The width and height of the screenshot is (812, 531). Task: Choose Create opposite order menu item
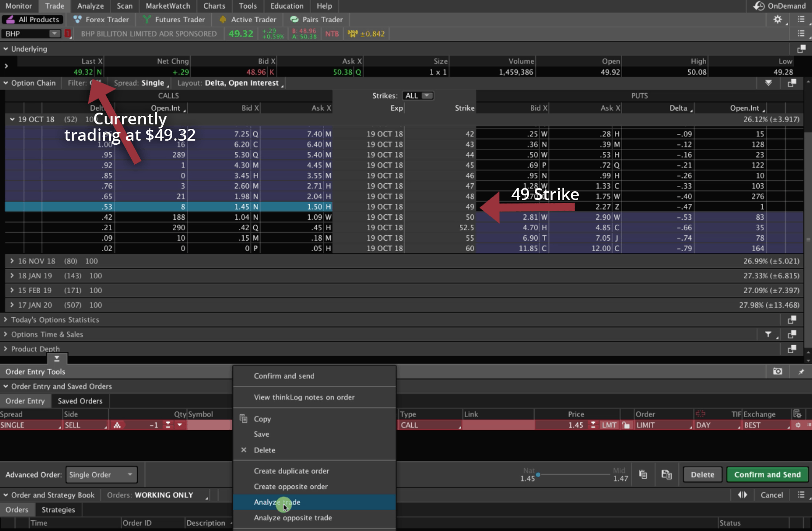[314, 487]
